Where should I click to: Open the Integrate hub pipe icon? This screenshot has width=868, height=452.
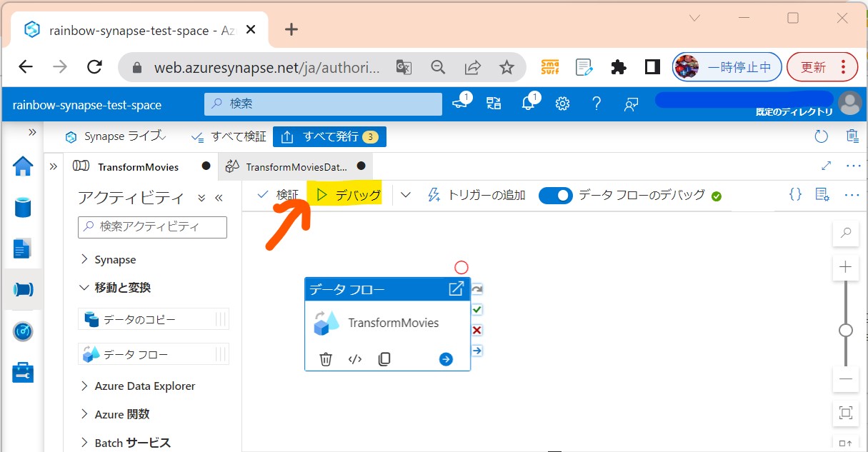coord(23,290)
